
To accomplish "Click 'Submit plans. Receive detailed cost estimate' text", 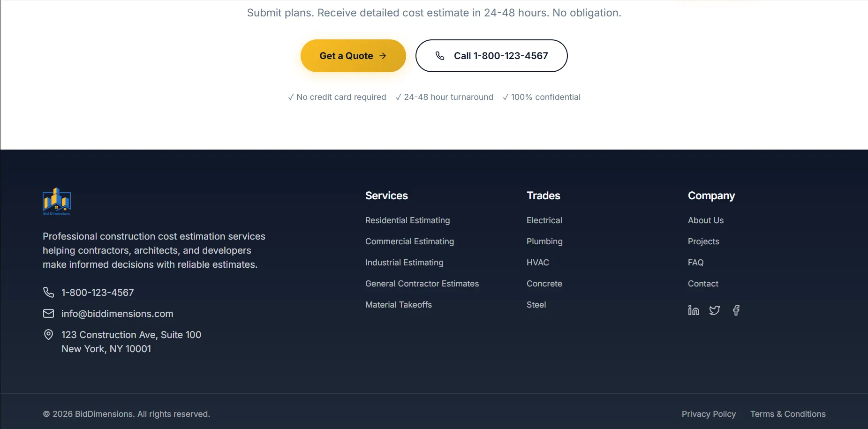I will pyautogui.click(x=434, y=13).
